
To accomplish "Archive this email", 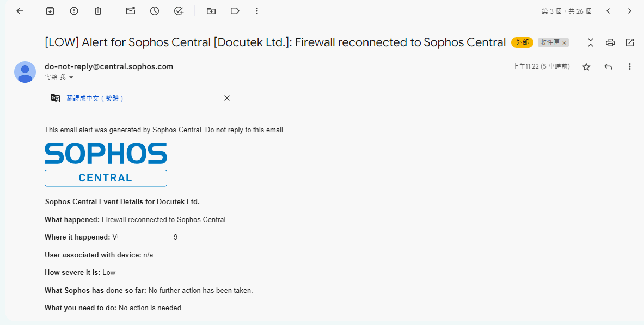I will [50, 11].
